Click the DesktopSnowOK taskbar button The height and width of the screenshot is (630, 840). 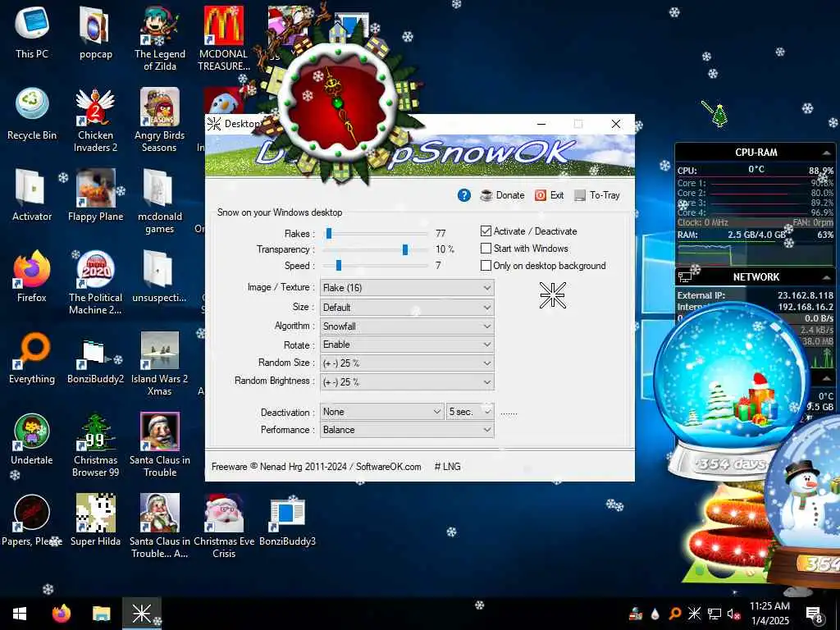pyautogui.click(x=142, y=614)
